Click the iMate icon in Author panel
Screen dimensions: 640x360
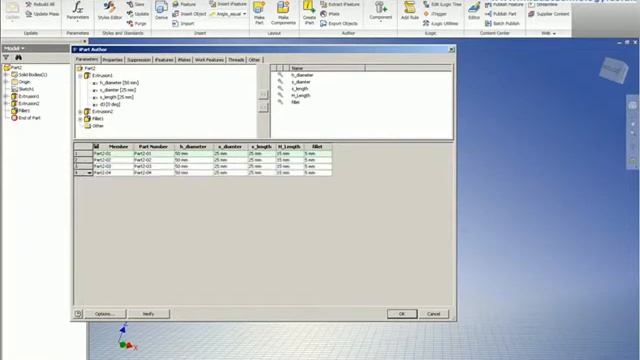(x=324, y=14)
